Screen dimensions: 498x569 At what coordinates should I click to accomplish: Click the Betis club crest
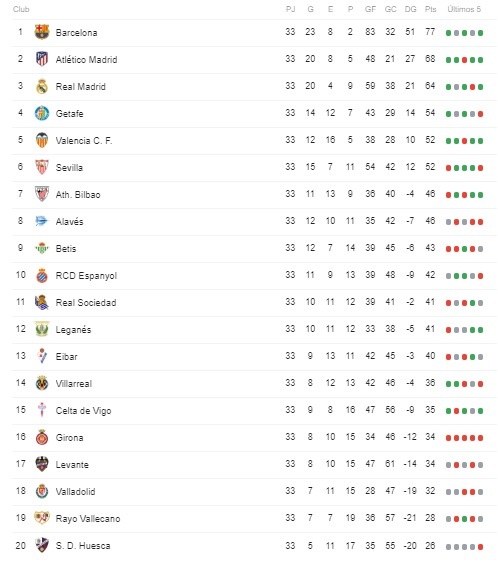(42, 248)
